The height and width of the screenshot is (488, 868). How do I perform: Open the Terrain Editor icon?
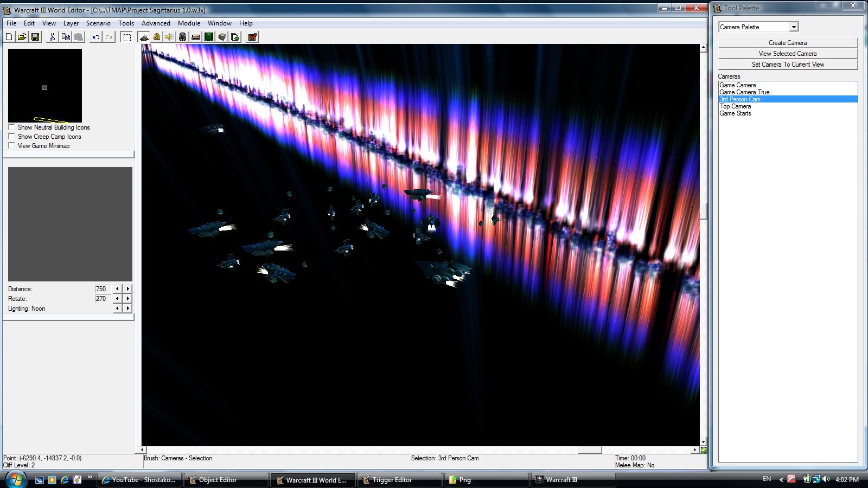[x=144, y=37]
